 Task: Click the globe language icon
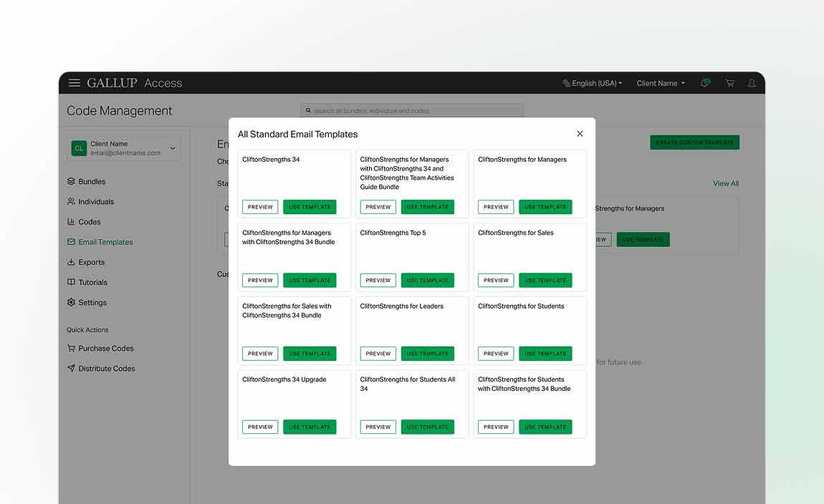click(x=566, y=83)
